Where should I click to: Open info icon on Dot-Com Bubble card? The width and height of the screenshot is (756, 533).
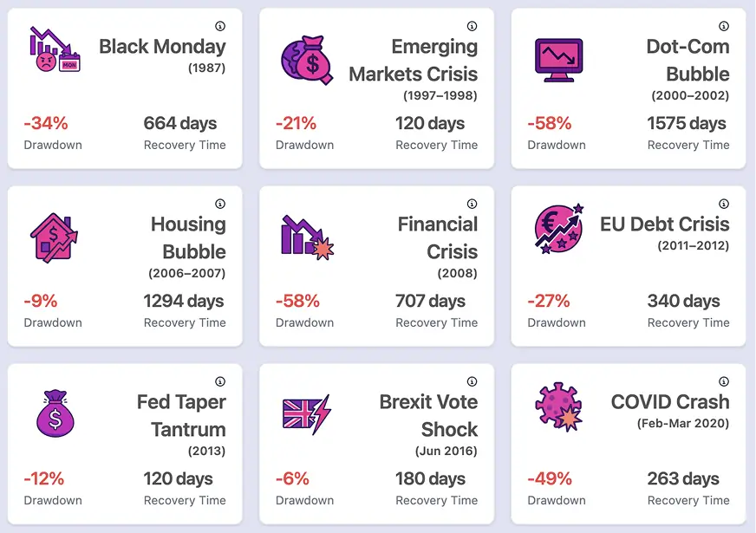pyautogui.click(x=724, y=26)
